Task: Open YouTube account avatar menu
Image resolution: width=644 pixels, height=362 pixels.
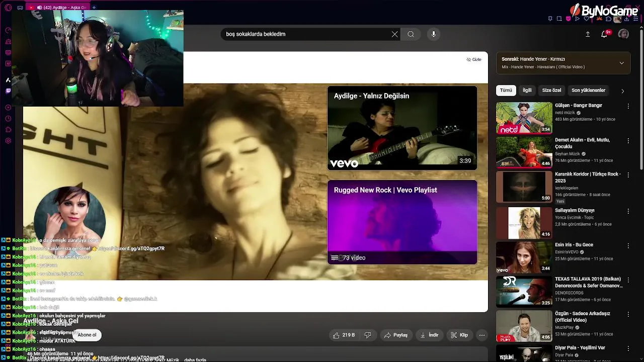Action: [623, 34]
